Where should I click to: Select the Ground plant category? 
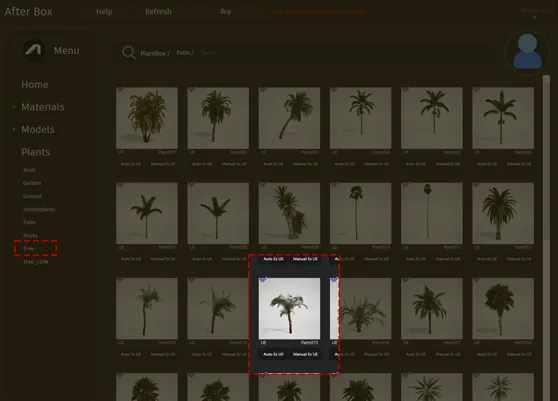pyautogui.click(x=32, y=196)
